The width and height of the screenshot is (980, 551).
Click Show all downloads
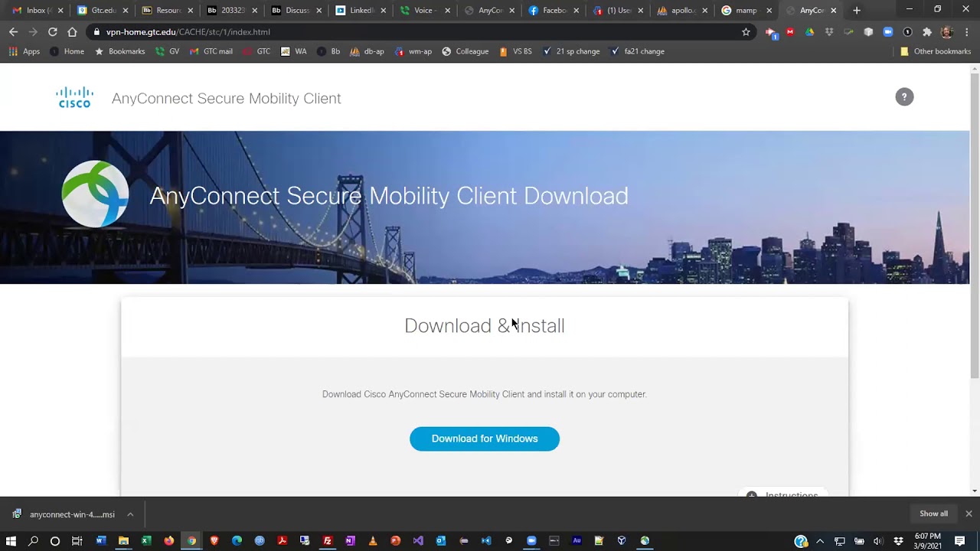click(x=933, y=514)
